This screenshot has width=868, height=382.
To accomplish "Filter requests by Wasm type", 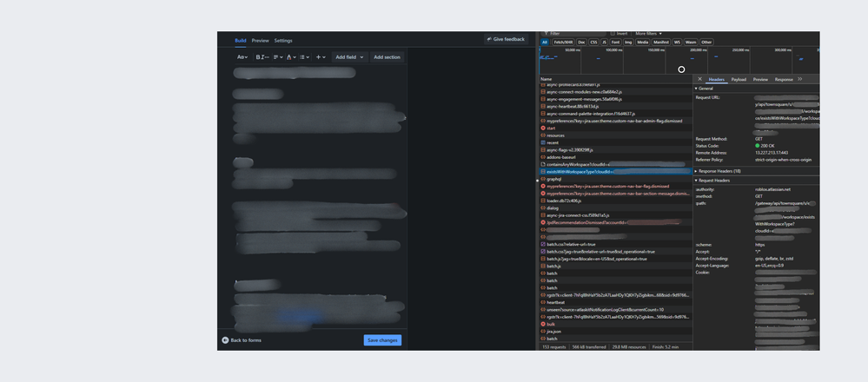I will 691,42.
